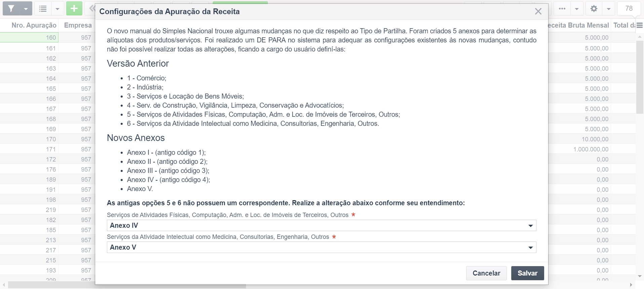Click the record count 78 box
The width and height of the screenshot is (644, 289).
click(x=629, y=9)
